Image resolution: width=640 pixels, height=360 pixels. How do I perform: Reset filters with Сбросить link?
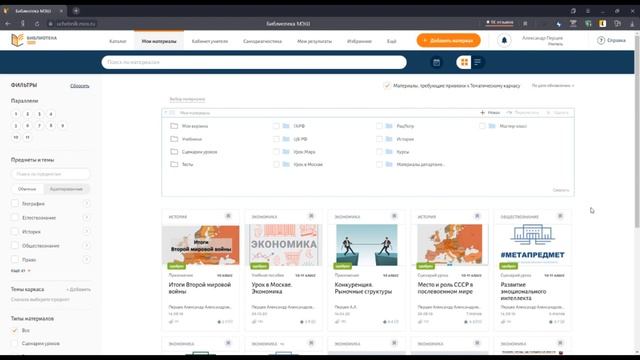pos(80,86)
